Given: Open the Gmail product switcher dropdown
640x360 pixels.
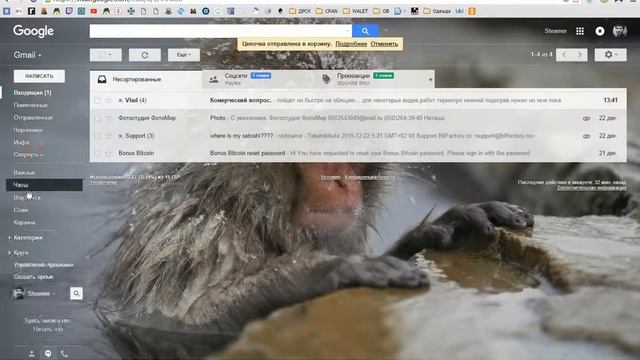Looking at the screenshot, I should tap(27, 55).
